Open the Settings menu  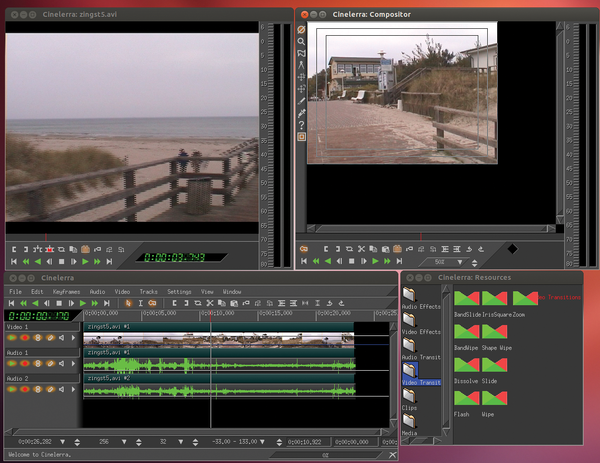179,292
